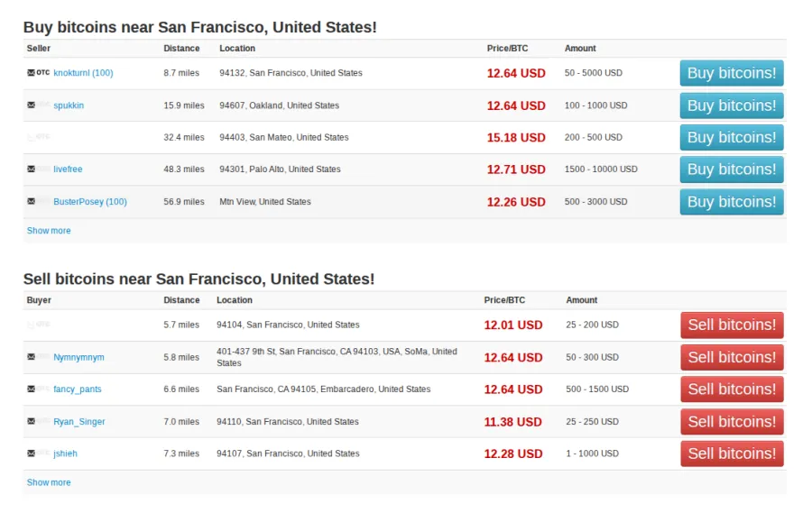Click the envelope icon next to fancy_pants
Screen dimensions: 812x513
pos(32,389)
